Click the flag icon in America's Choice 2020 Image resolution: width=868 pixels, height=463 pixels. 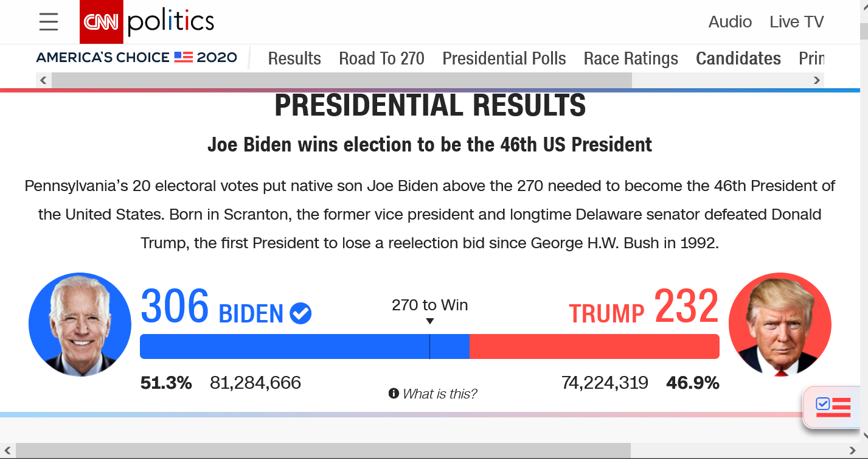pos(183,57)
